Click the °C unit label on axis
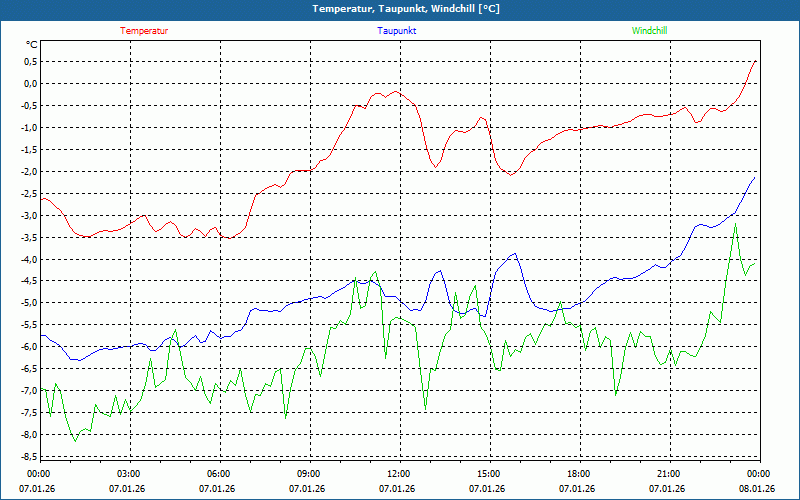This screenshot has width=800, height=500. pos(32,45)
